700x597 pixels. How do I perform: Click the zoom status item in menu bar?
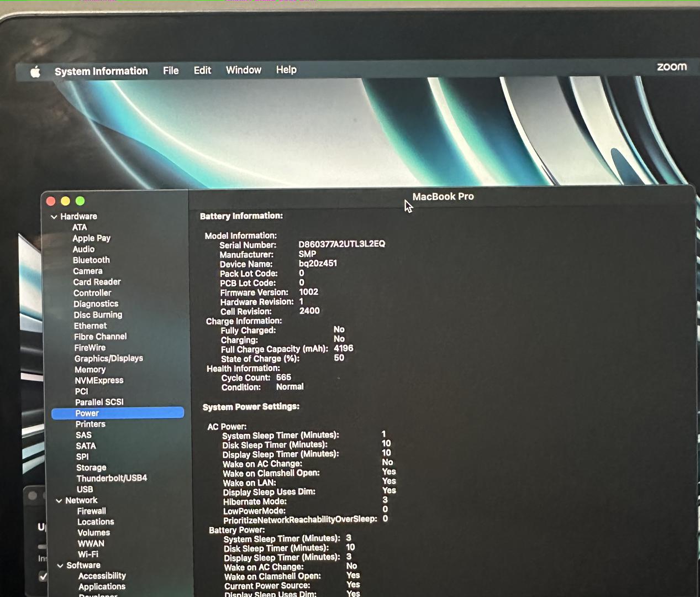point(672,67)
